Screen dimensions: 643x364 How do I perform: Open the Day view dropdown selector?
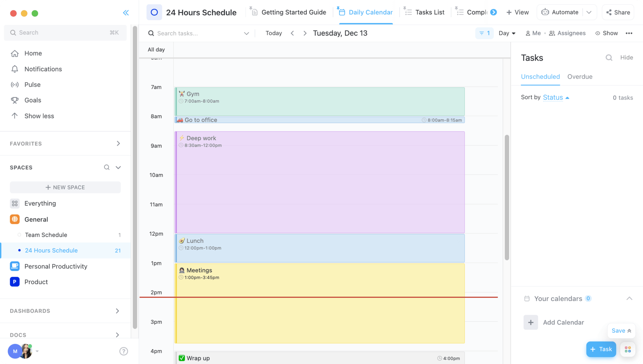507,33
